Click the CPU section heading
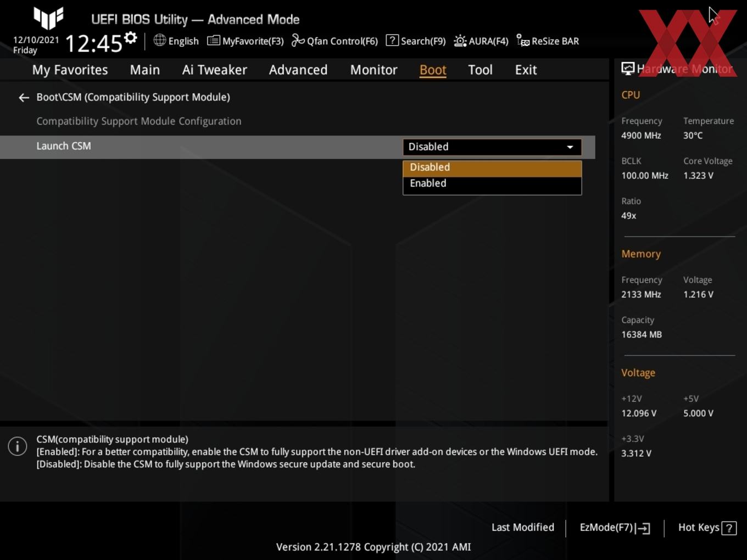747x560 pixels. (x=631, y=95)
